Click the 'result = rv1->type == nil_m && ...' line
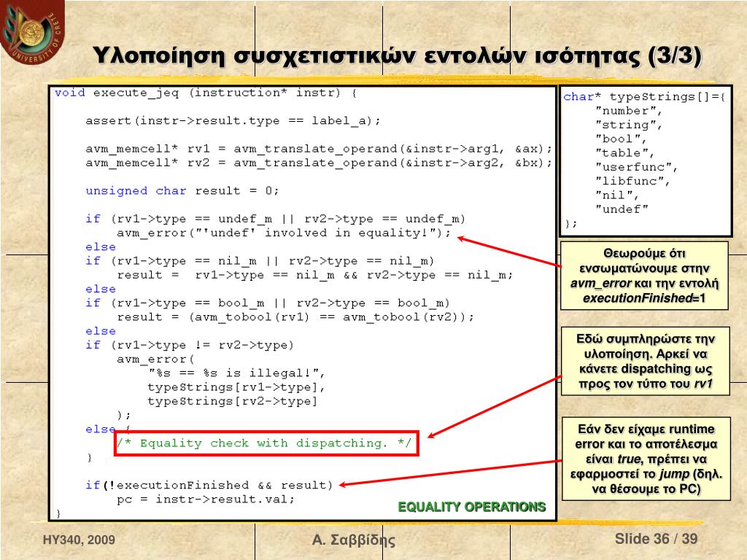Viewport: 747px width, 560px height. [315, 275]
